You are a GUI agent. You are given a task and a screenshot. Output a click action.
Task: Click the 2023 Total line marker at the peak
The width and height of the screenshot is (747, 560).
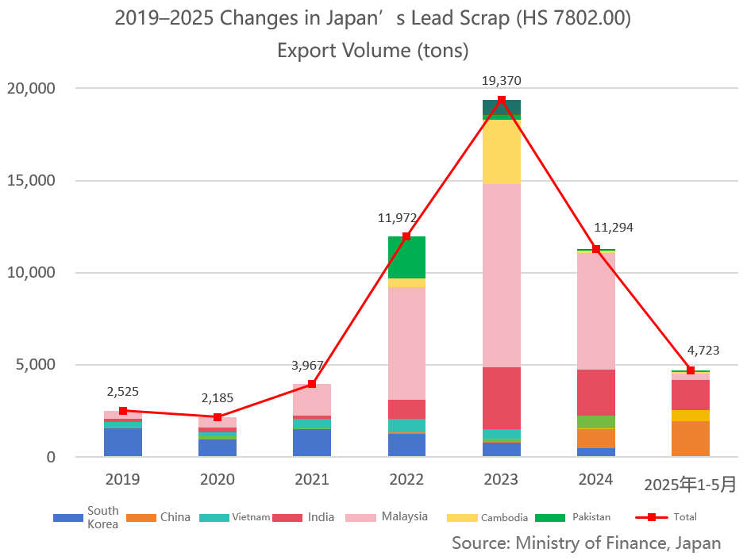pos(501,100)
